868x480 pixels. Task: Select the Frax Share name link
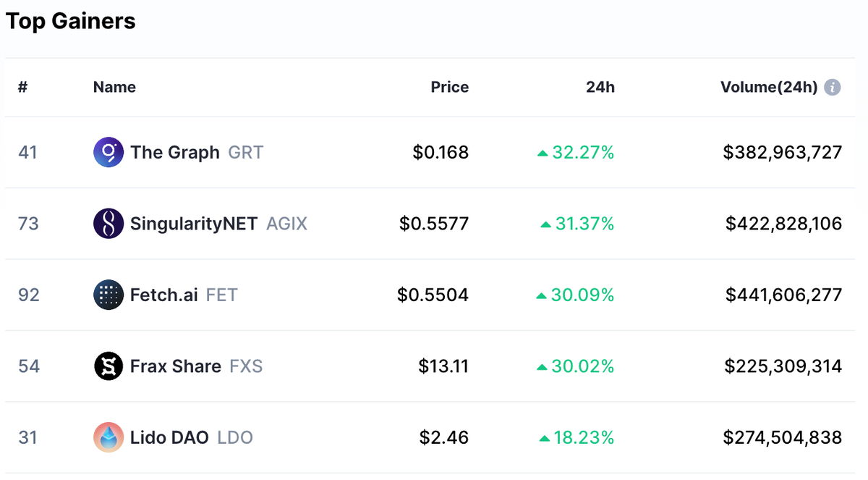click(x=175, y=366)
